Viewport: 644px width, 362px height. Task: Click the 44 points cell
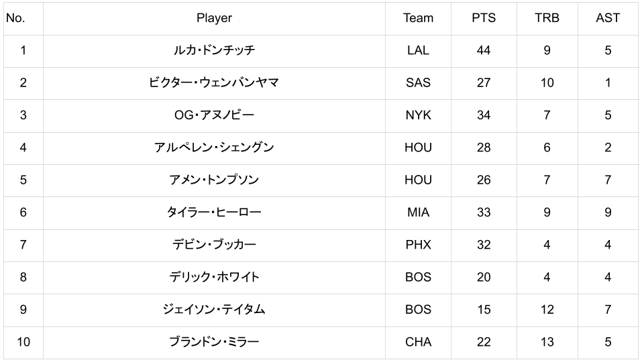coord(484,50)
